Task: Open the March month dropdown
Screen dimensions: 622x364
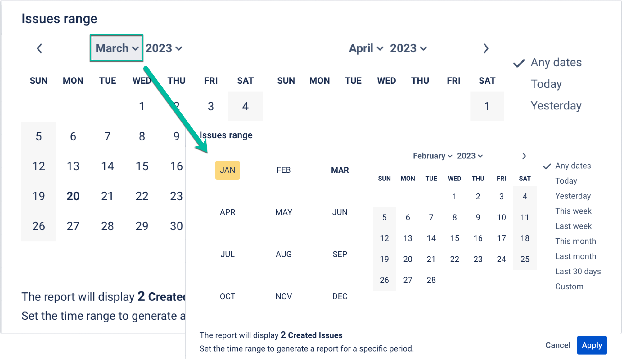Action: pos(117,48)
